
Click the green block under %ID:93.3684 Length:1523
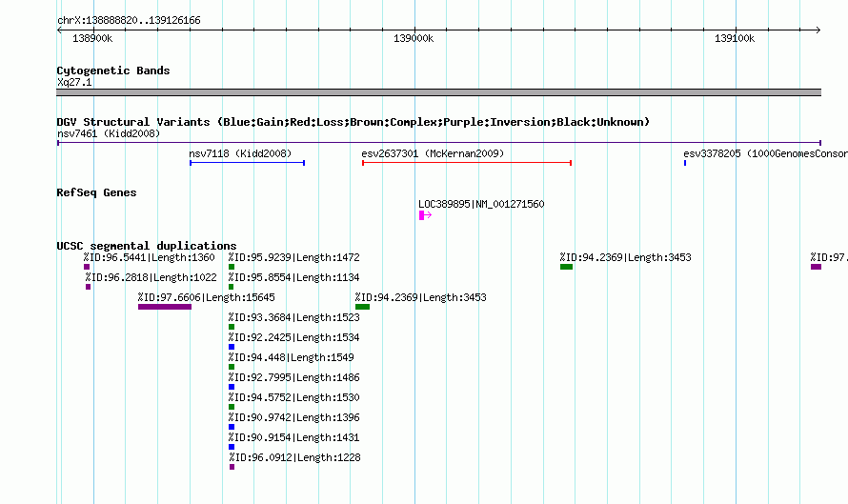point(232,327)
